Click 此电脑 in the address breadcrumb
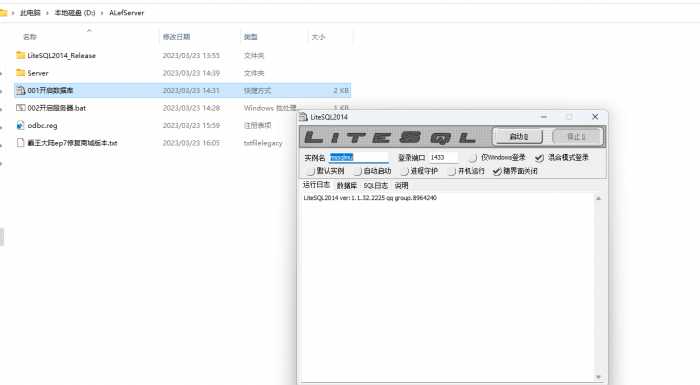Screen dimensions: 700x385 pyautogui.click(x=30, y=13)
